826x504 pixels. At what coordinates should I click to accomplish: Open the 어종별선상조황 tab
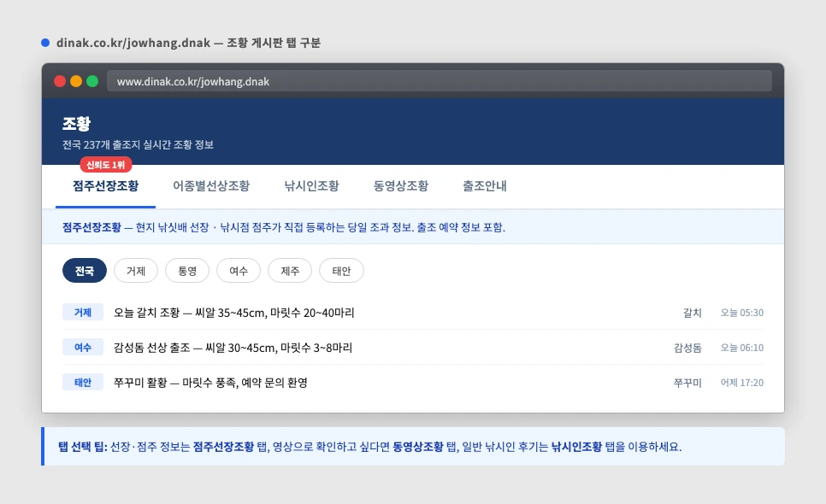click(x=211, y=185)
